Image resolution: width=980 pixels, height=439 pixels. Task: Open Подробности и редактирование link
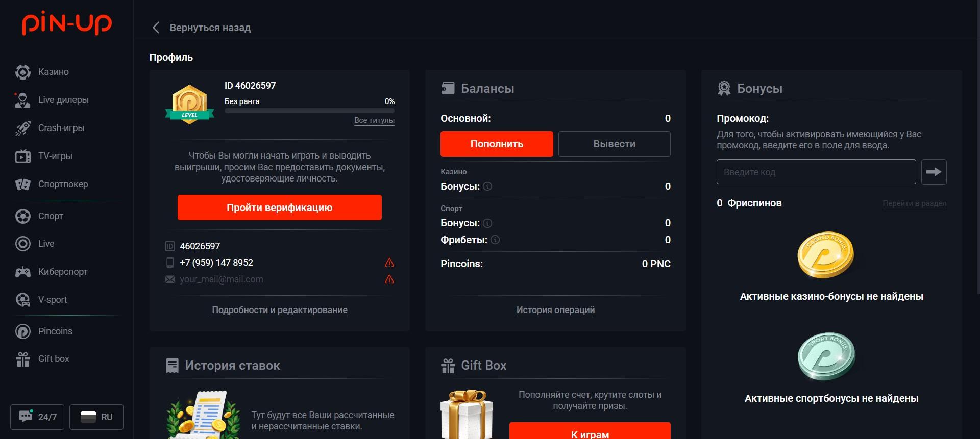click(280, 310)
